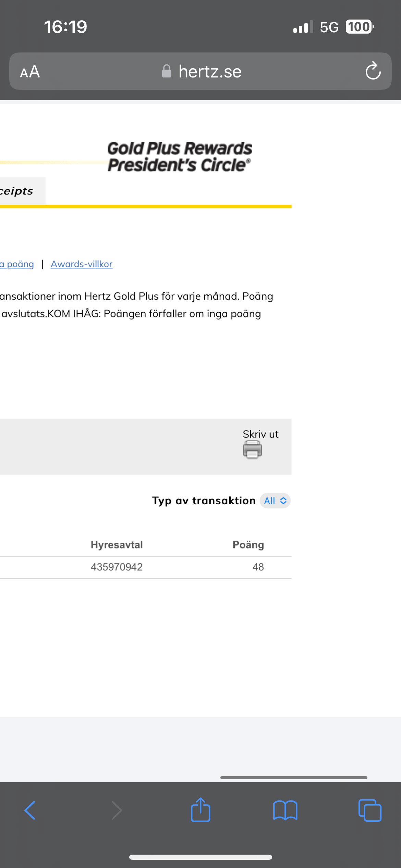Viewport: 401px width, 868px height.
Task: Open bookmarks book icon
Action: (285, 810)
